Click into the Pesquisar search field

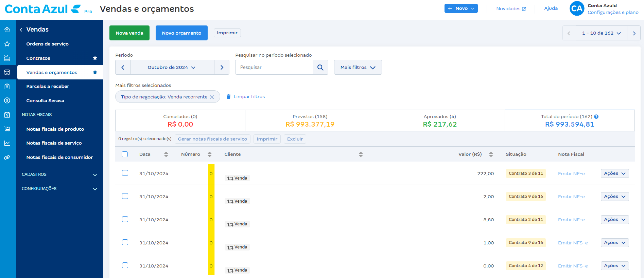274,67
